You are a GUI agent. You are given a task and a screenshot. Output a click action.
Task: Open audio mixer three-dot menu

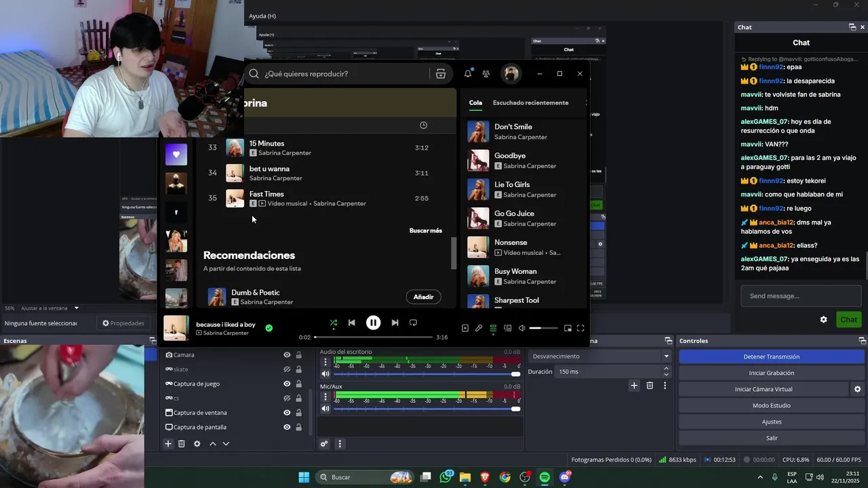[340, 444]
